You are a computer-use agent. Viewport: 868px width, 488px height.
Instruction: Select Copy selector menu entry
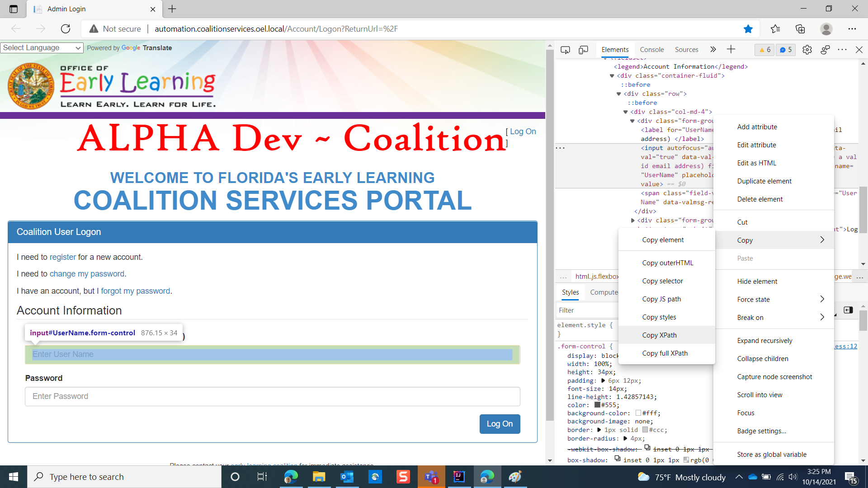point(662,281)
